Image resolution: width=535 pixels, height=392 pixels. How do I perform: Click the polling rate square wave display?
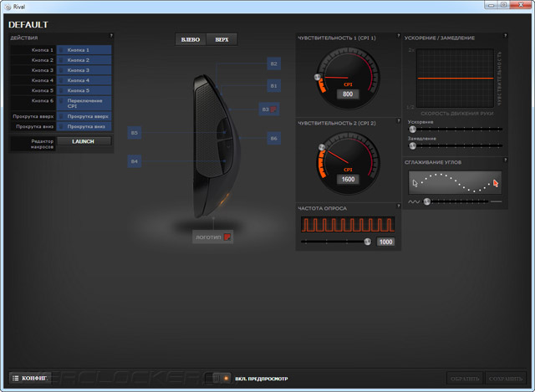(348, 225)
